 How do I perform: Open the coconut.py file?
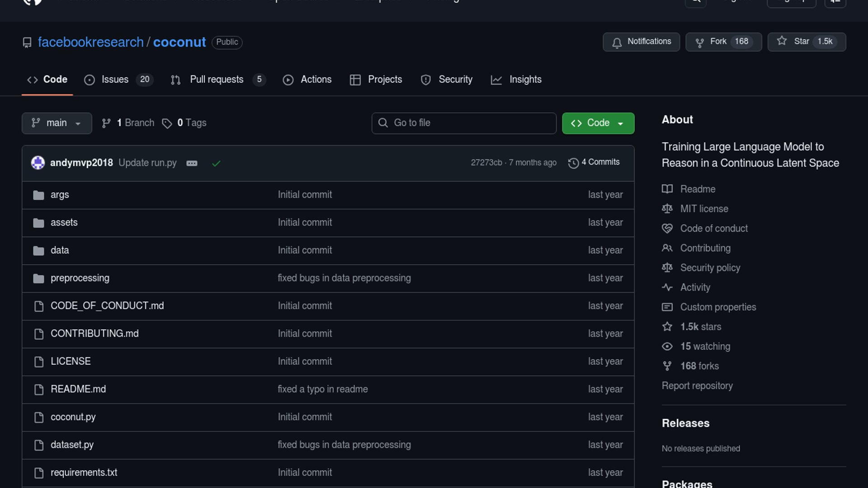(x=73, y=417)
